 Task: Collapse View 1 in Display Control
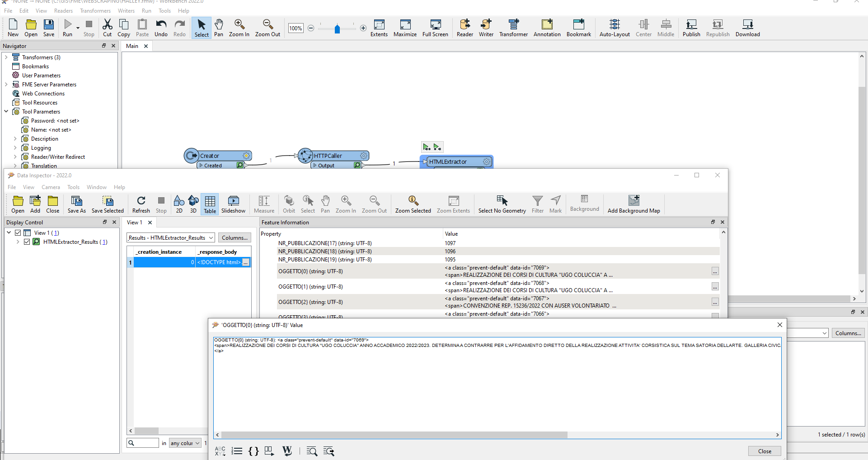pos(9,232)
